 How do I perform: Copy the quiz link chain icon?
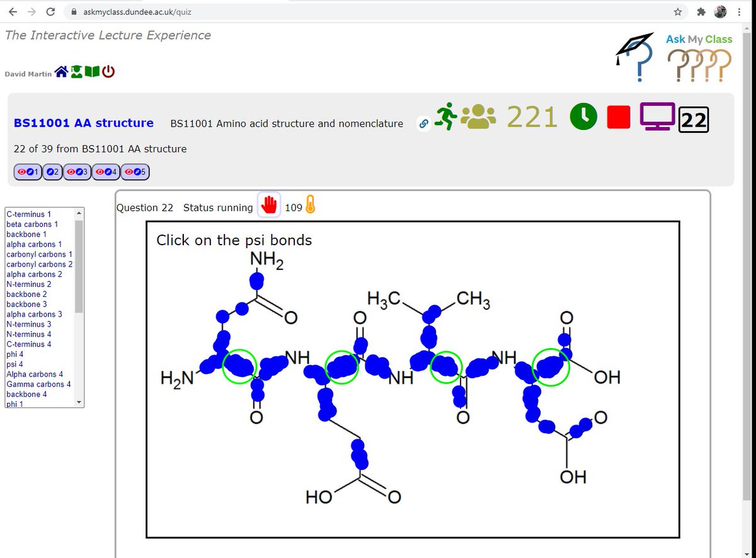click(x=424, y=124)
